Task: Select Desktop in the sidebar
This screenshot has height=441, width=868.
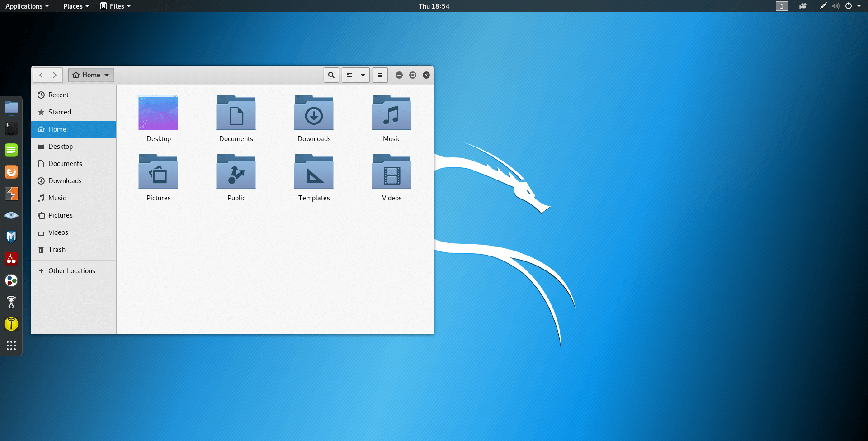Action: (x=74, y=147)
